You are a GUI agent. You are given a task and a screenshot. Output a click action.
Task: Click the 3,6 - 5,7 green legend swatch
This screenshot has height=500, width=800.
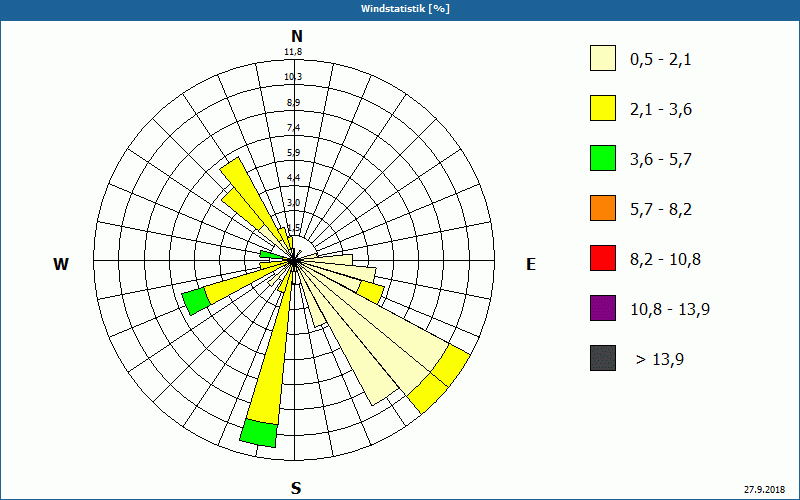click(603, 158)
